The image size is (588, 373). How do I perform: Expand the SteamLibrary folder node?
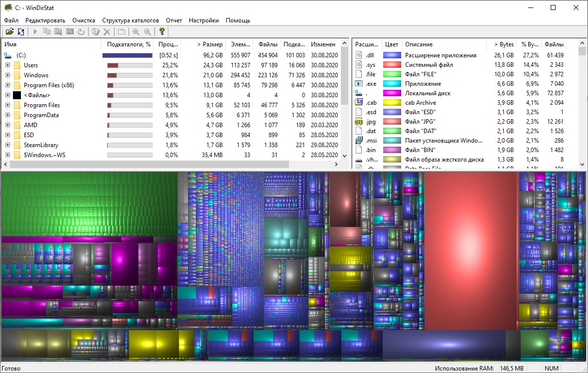click(x=7, y=145)
